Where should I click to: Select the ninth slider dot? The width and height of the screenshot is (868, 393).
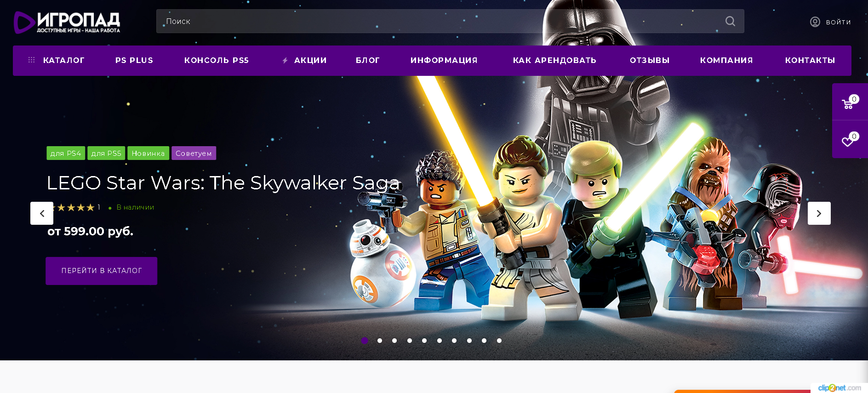pyautogui.click(x=484, y=341)
